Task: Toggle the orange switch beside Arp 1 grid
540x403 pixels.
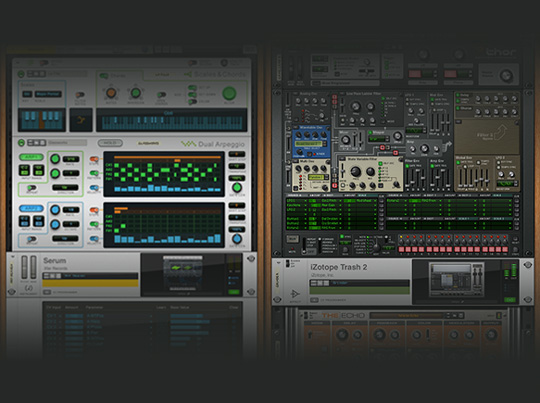Action: [94, 159]
